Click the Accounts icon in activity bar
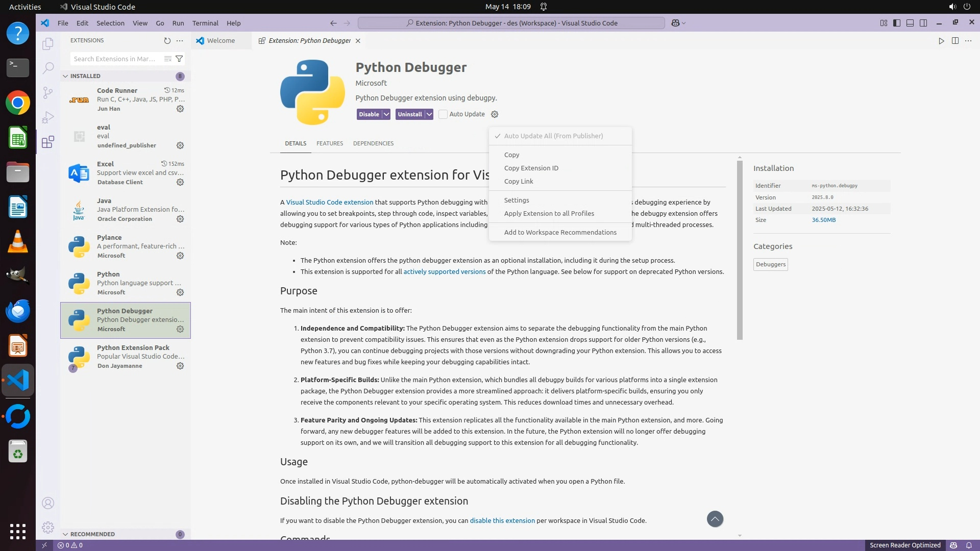 click(x=48, y=503)
